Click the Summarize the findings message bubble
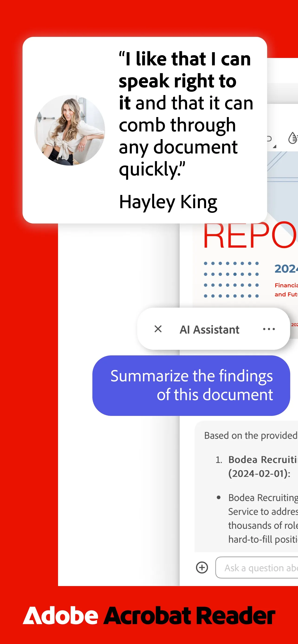This screenshot has width=298, height=644. [x=191, y=386]
